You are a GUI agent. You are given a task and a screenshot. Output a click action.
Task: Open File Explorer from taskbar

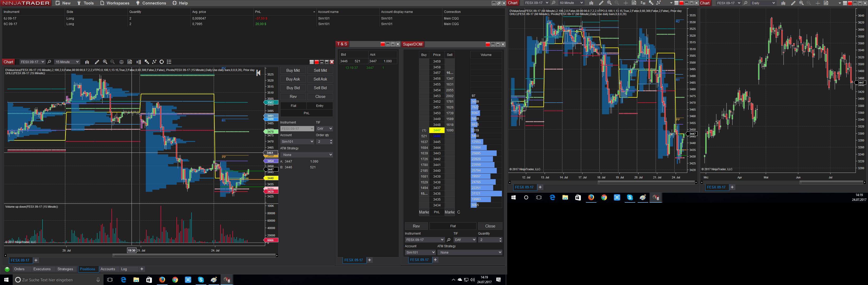pyautogui.click(x=136, y=280)
